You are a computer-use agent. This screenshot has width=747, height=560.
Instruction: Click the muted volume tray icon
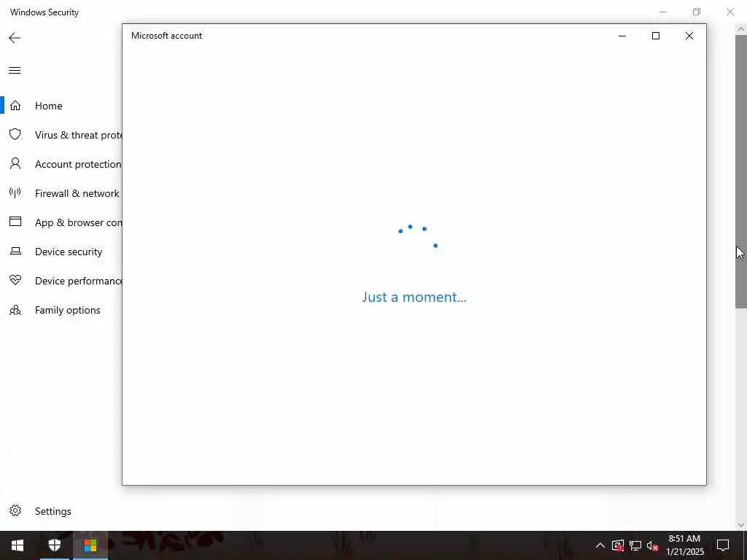coord(653,545)
